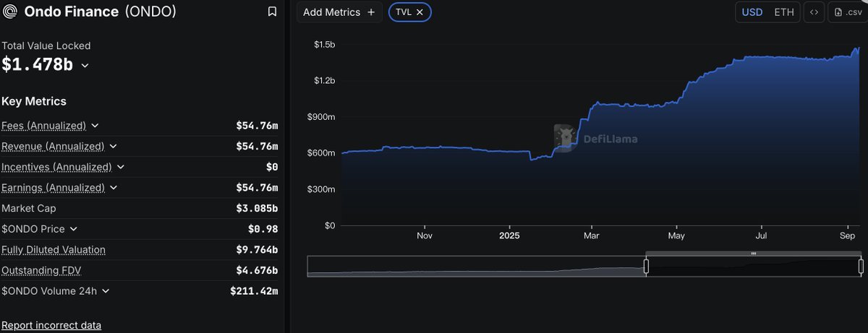Open the embed code icon button
Image resolution: width=868 pixels, height=333 pixels.
click(814, 12)
